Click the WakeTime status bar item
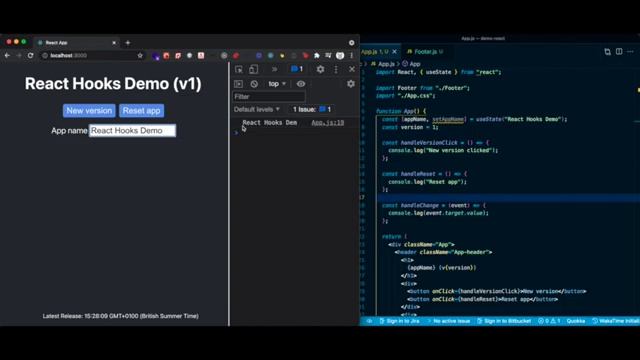The height and width of the screenshot is (360, 640). pyautogui.click(x=616, y=321)
